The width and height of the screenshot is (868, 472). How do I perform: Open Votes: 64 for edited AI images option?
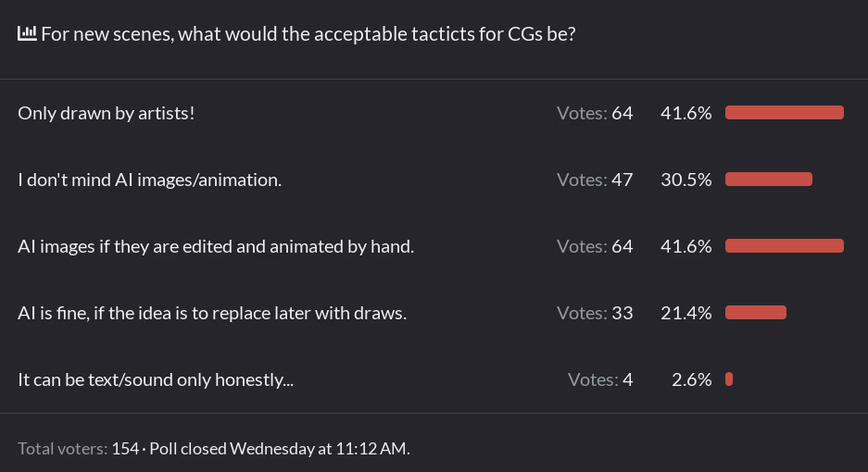[595, 246]
